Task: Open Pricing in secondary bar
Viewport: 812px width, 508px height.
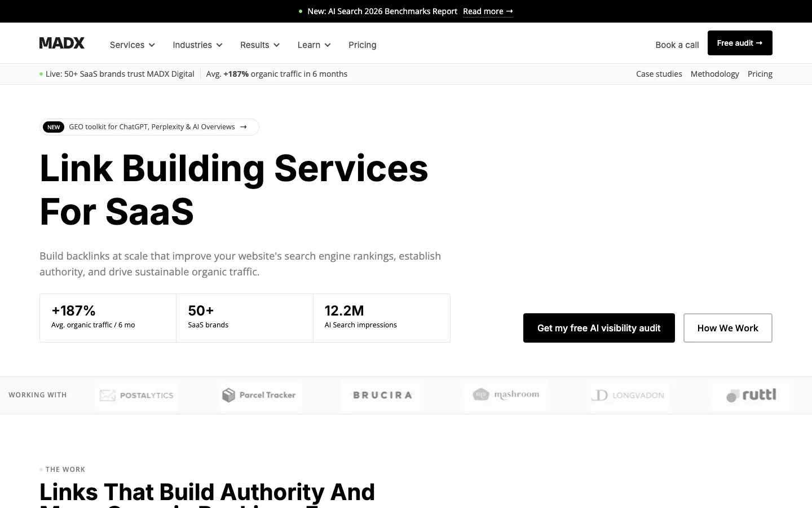Action: tap(760, 74)
